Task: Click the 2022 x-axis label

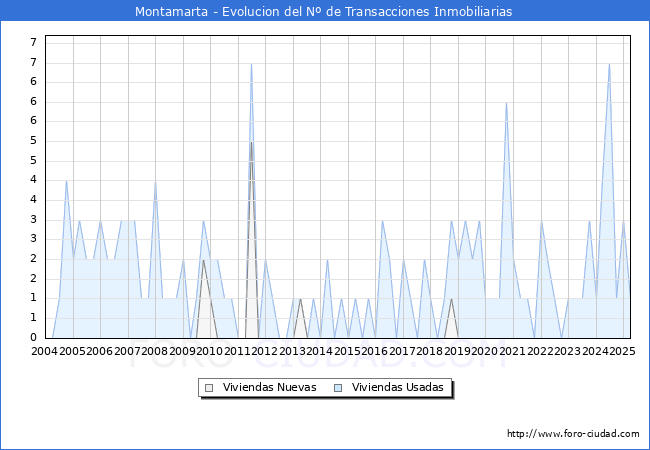Action: 540,351
